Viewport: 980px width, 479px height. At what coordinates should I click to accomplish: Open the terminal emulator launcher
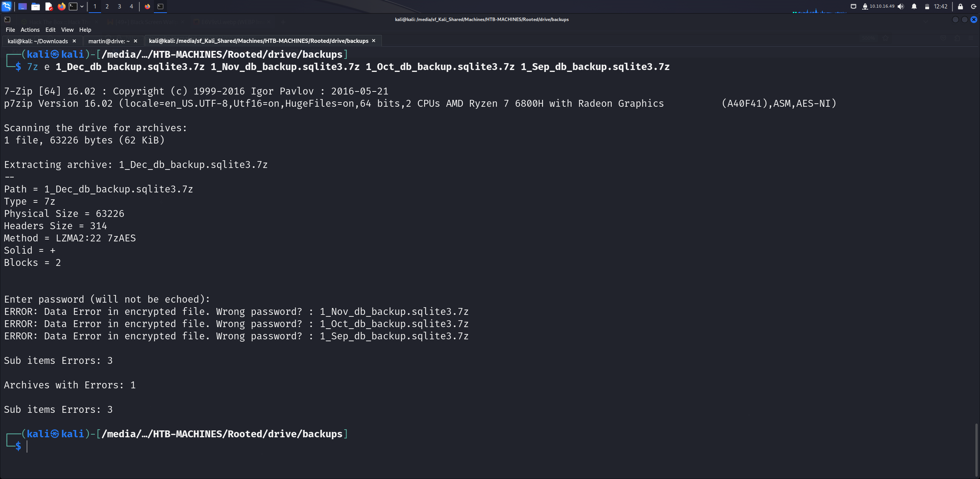(x=73, y=7)
